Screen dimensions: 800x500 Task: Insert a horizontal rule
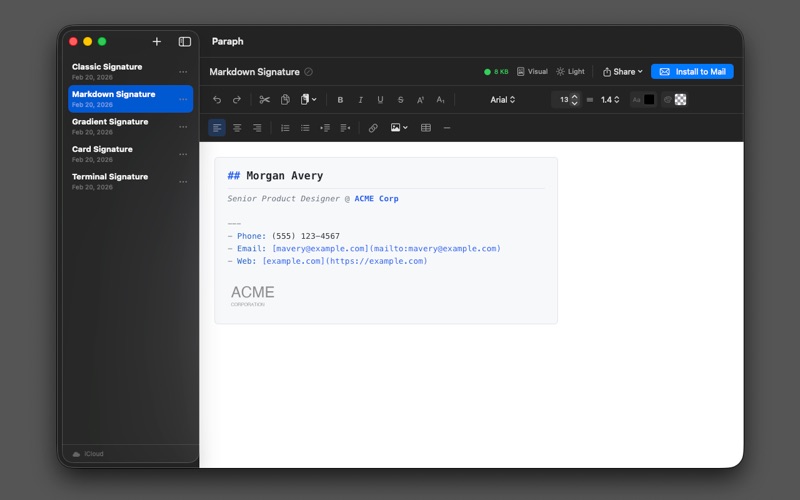447,128
